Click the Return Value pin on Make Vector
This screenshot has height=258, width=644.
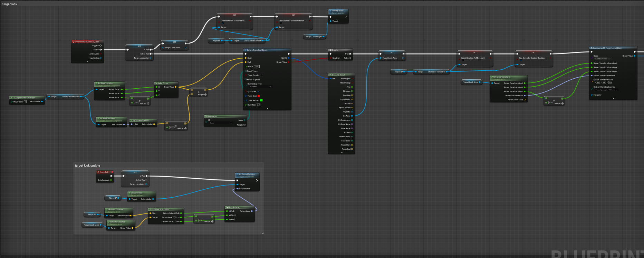click(x=176, y=87)
